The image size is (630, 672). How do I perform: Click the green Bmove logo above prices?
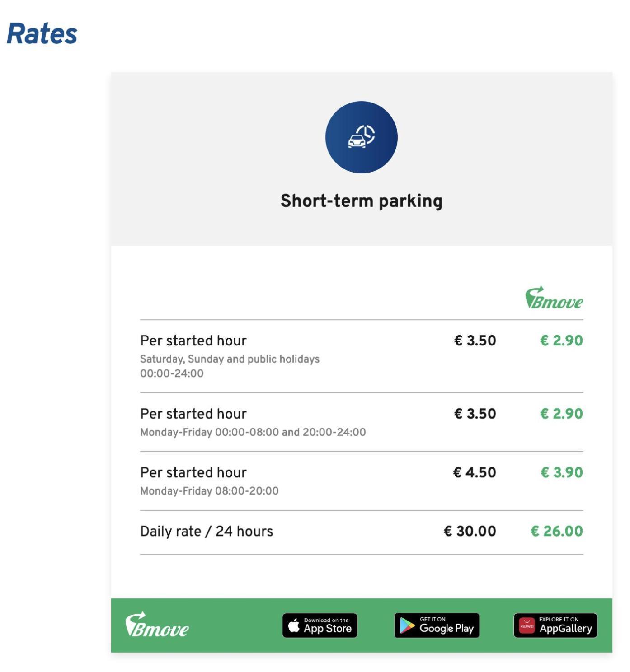[554, 298]
